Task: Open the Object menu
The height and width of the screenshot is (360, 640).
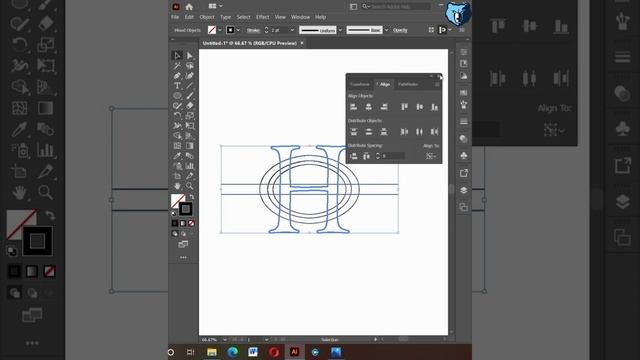Action: coord(207,17)
